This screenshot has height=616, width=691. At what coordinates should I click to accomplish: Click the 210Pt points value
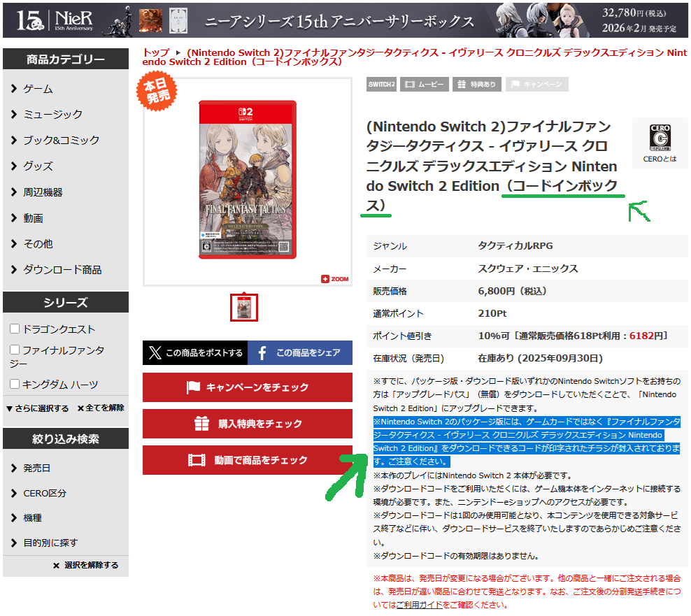492,314
